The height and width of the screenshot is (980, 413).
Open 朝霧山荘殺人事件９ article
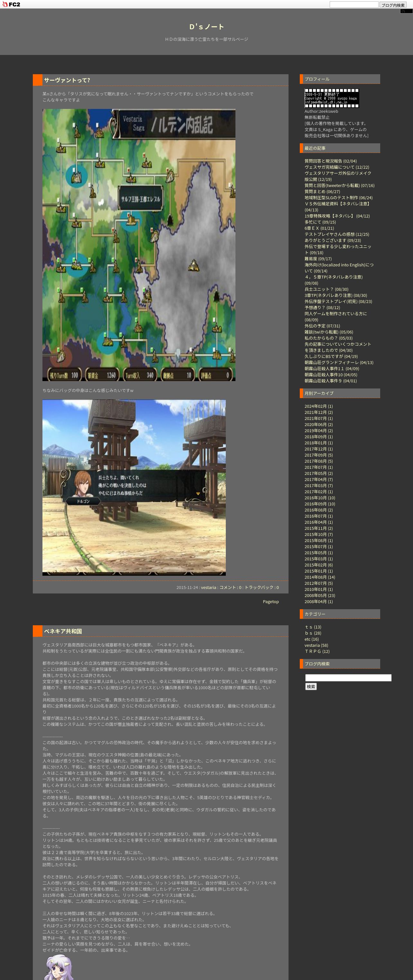[330, 381]
